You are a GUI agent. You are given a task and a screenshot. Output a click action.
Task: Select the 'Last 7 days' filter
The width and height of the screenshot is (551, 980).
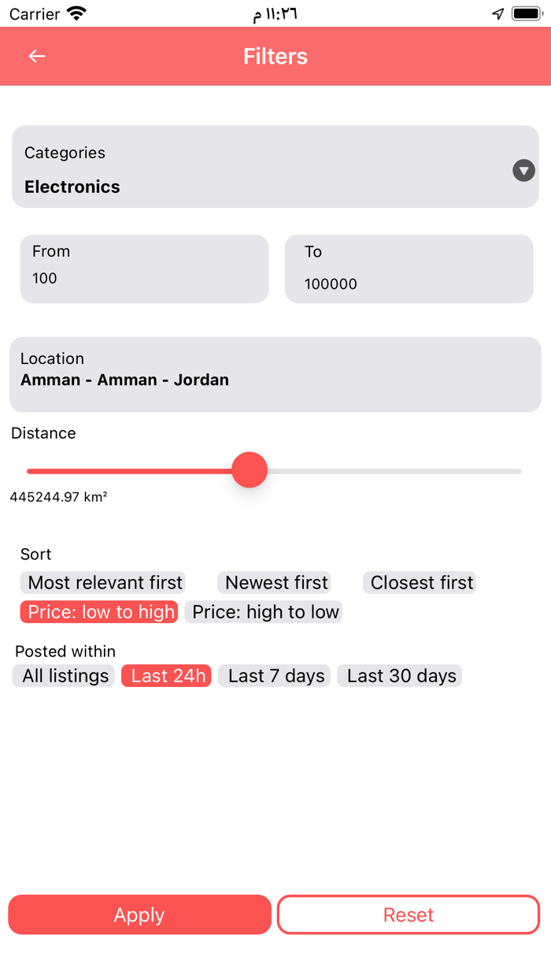[274, 675]
